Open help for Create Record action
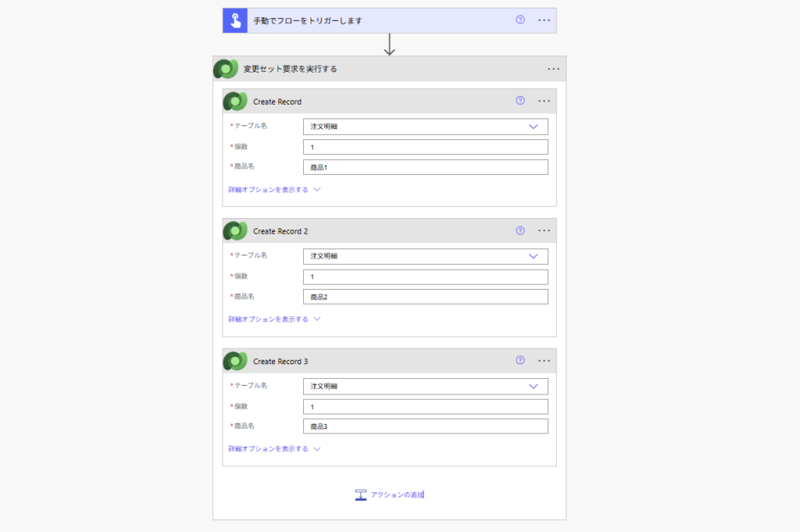The width and height of the screenshot is (800, 532). pos(520,101)
